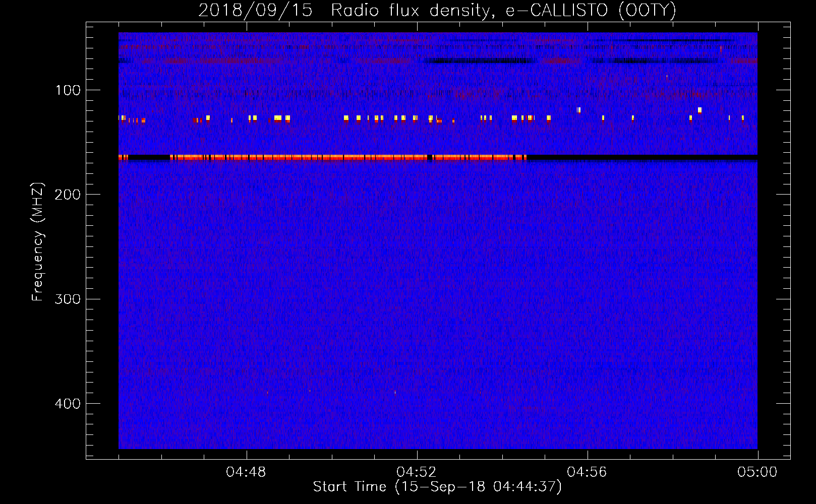
Task: Click the '04:52' time tick label
Action: (x=417, y=472)
